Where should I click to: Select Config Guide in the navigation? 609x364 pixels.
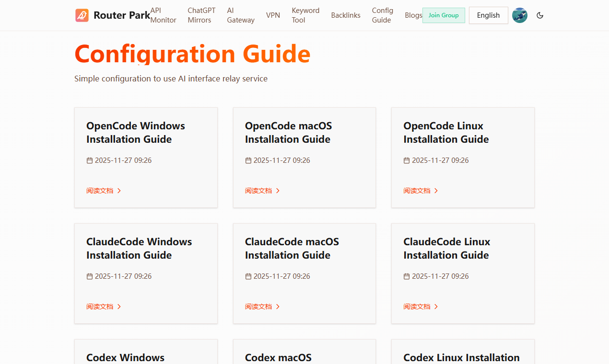(x=383, y=15)
